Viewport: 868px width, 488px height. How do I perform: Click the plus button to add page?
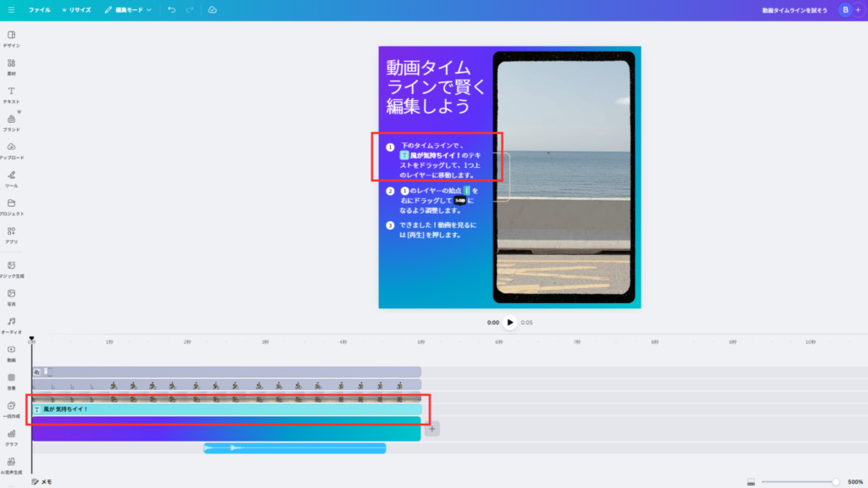point(431,429)
